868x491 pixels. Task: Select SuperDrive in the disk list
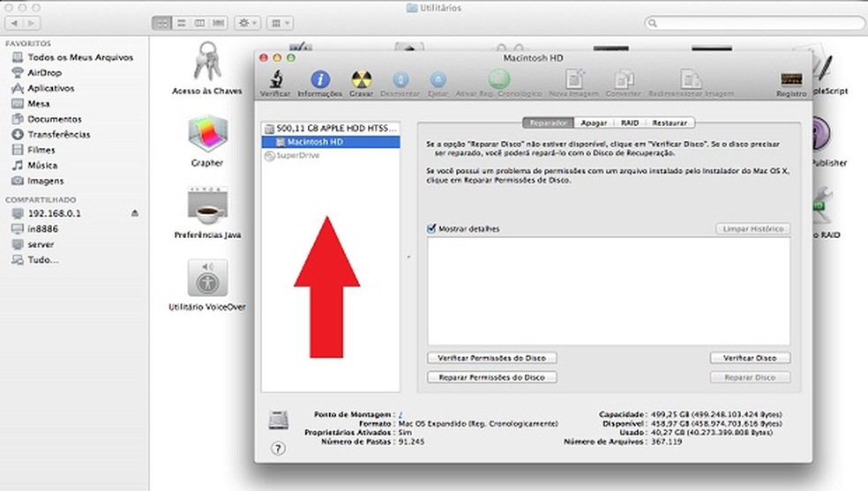(x=331, y=156)
